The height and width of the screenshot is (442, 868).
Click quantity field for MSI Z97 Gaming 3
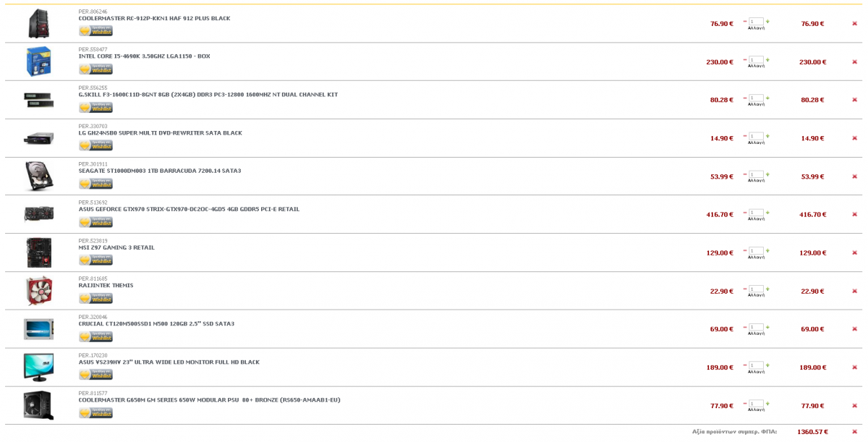click(x=756, y=251)
